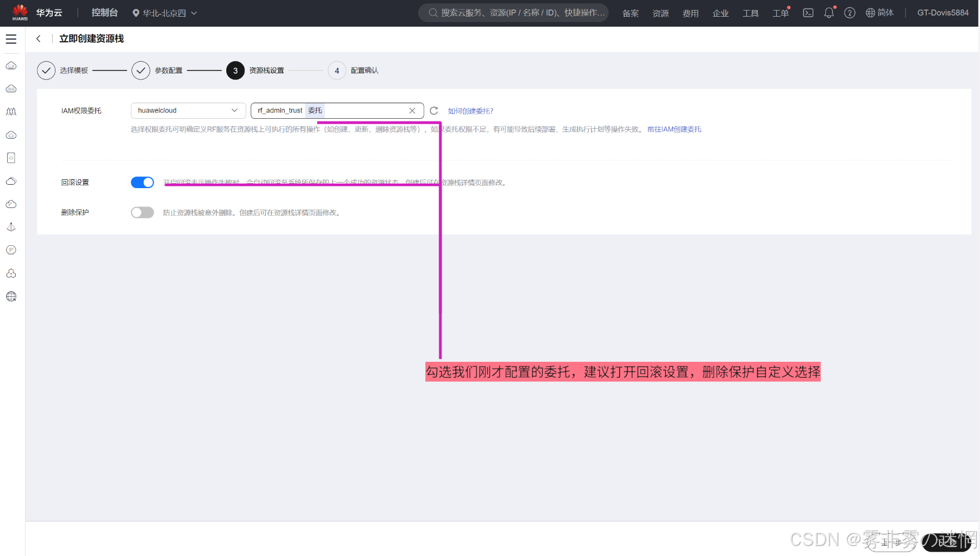Clear the rf_admin_trust agency selection
This screenshot has height=556, width=980.
point(412,111)
